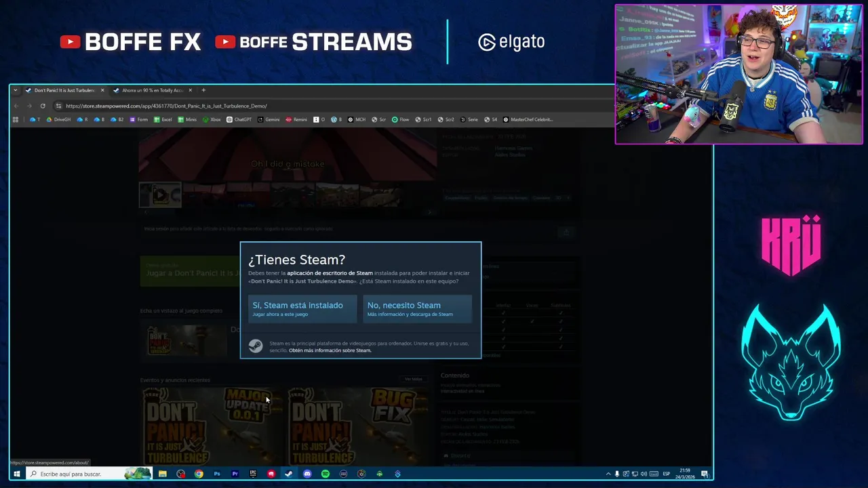The height and width of the screenshot is (488, 868).
Task: Open the Minis bookmark
Action: pyautogui.click(x=187, y=119)
